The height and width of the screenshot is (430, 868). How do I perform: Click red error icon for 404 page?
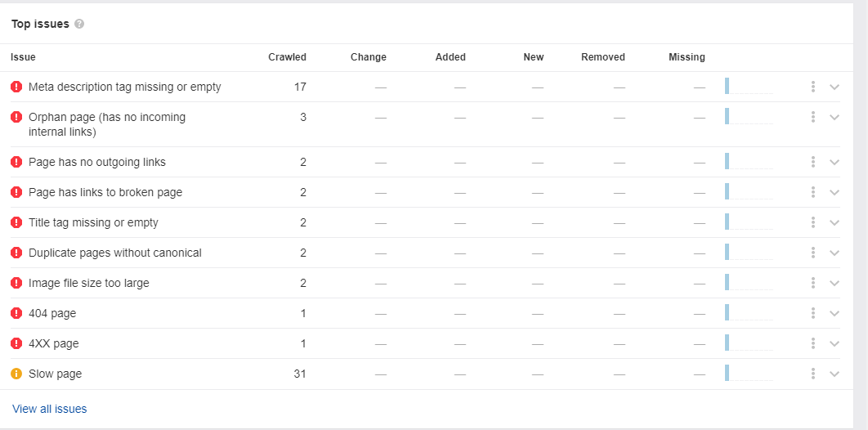click(x=16, y=313)
